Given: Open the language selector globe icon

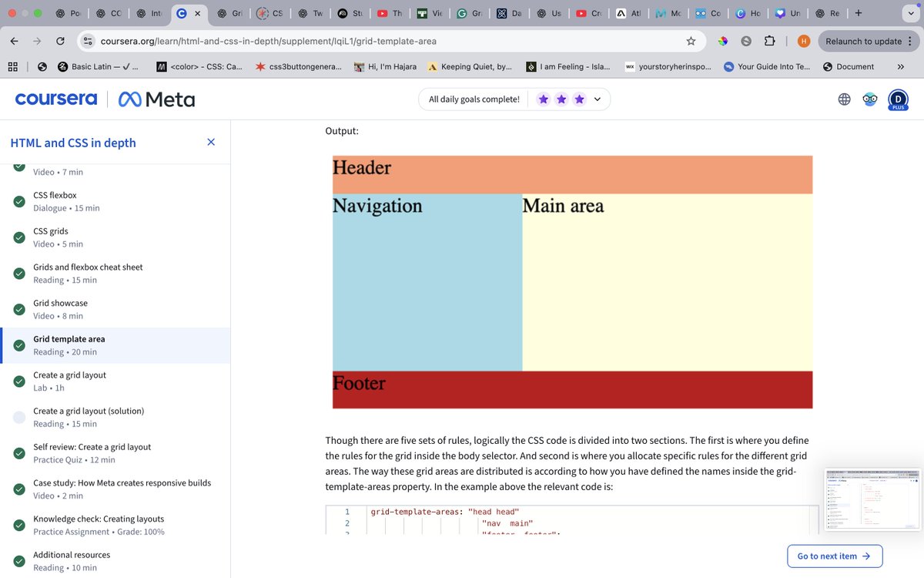Looking at the screenshot, I should [x=844, y=99].
